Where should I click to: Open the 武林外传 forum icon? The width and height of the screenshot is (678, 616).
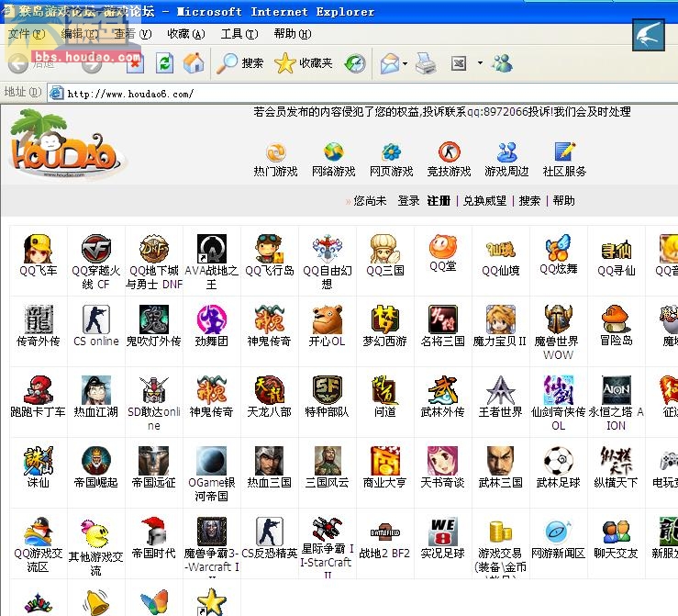(443, 390)
